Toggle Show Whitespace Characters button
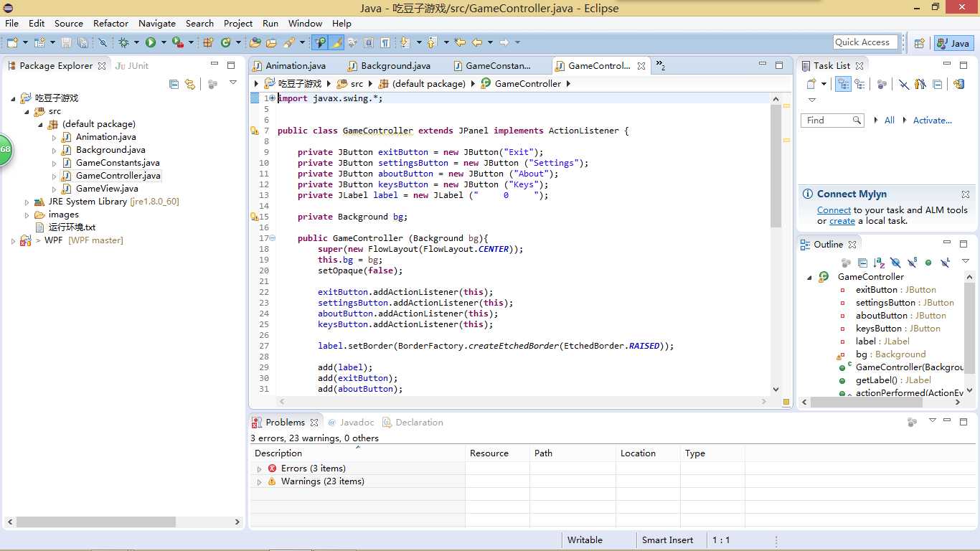Screen dimensions: 980x551 click(x=385, y=43)
